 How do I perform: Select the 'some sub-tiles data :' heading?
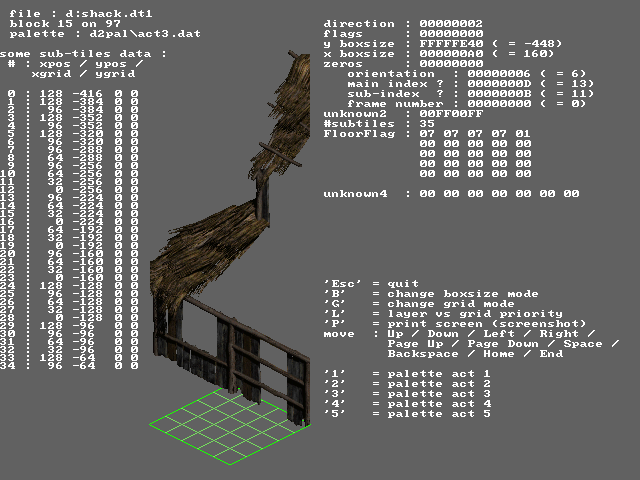[x=83, y=54]
